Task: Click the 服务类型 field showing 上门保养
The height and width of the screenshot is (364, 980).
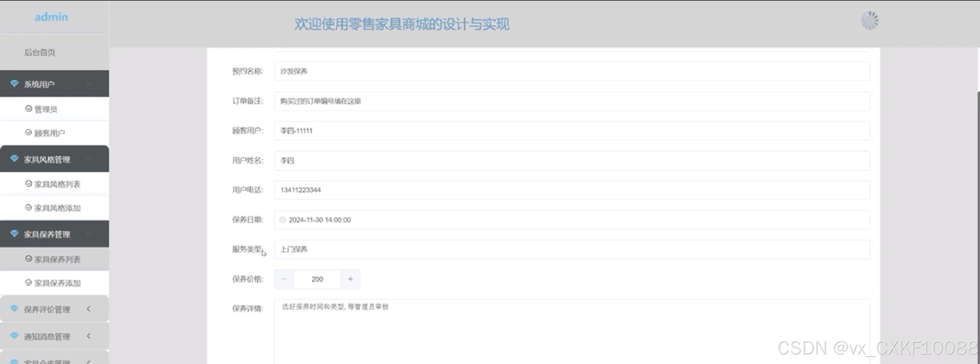Action: pyautogui.click(x=571, y=250)
